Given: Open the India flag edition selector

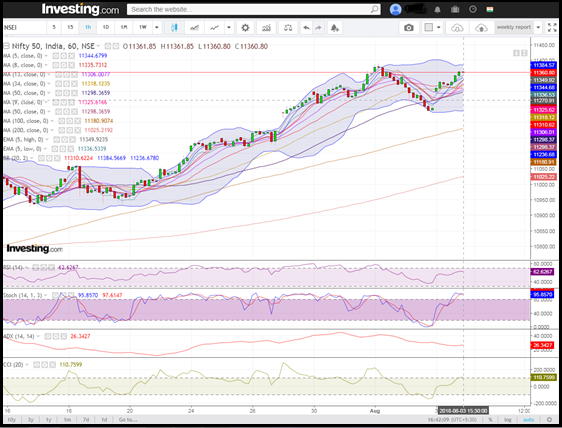Looking at the screenshot, I should pyautogui.click(x=490, y=9).
